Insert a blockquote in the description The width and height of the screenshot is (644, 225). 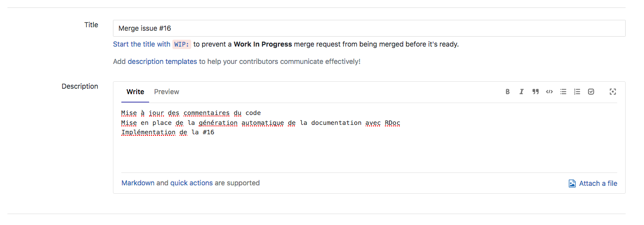pyautogui.click(x=536, y=92)
